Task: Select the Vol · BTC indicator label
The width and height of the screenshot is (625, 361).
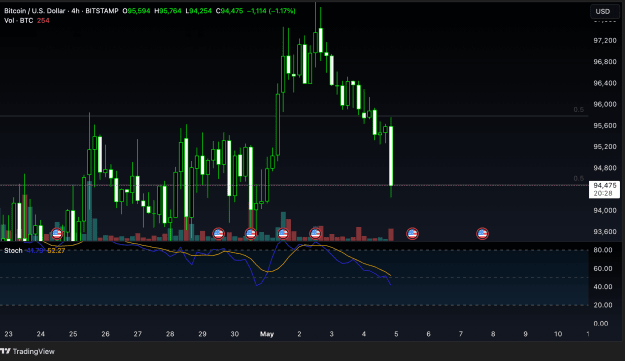Action: point(18,21)
